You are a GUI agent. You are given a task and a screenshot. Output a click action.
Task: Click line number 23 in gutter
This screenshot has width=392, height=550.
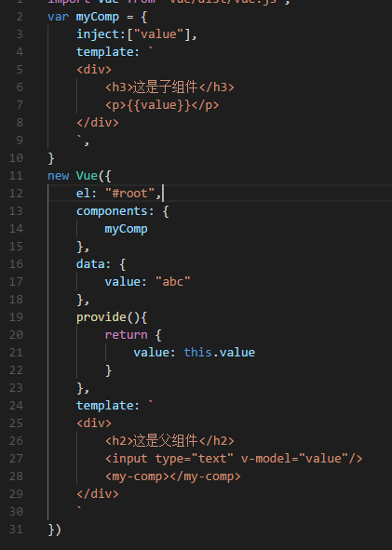click(16, 388)
